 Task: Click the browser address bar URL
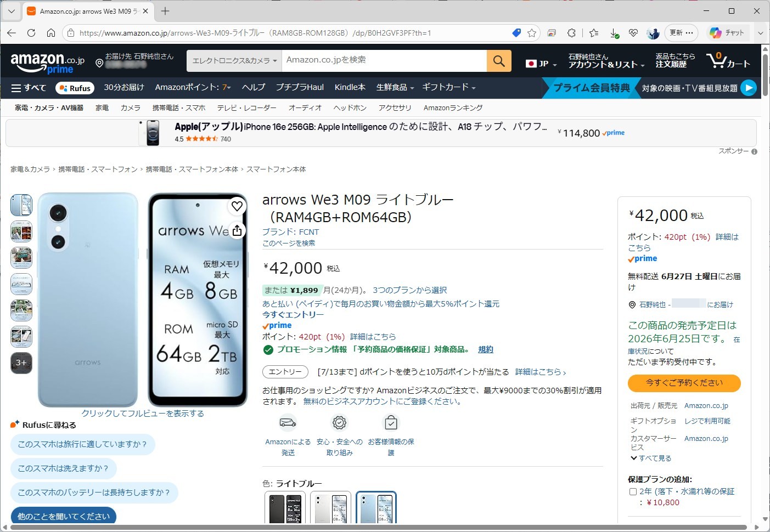(255, 33)
